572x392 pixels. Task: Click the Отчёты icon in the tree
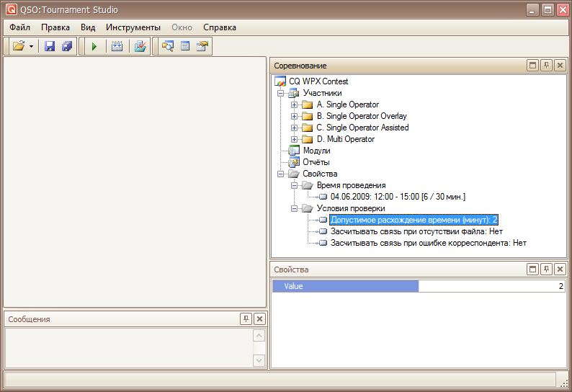(294, 162)
